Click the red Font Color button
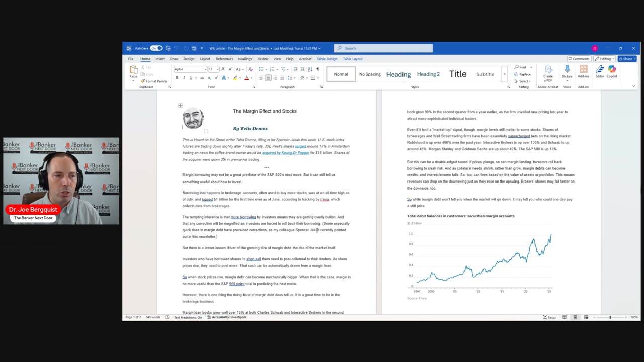The width and height of the screenshot is (644, 362). tap(246, 78)
